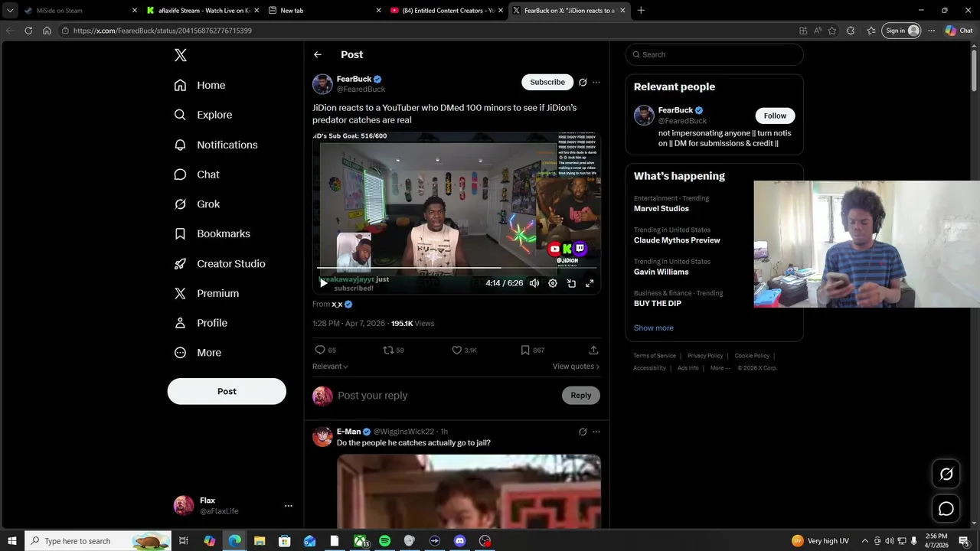
Task: Open Explore in sidebar
Action: (203, 115)
